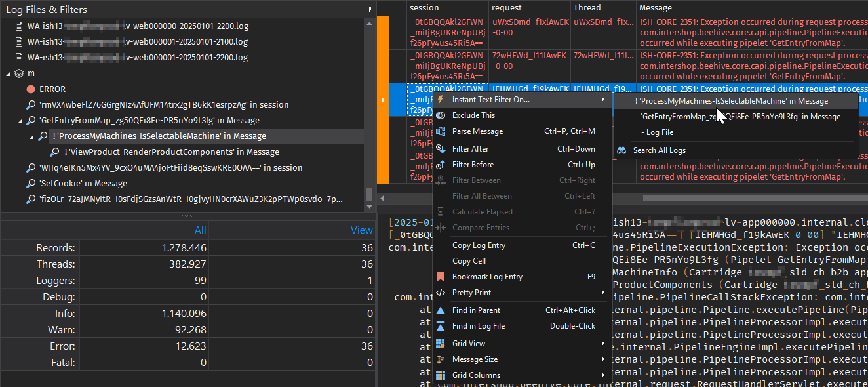Click the magnifier icon of the 'ProcessMyMachines-IsSelectableMachine' tree filter
This screenshot has width=868, height=387.
43,136
